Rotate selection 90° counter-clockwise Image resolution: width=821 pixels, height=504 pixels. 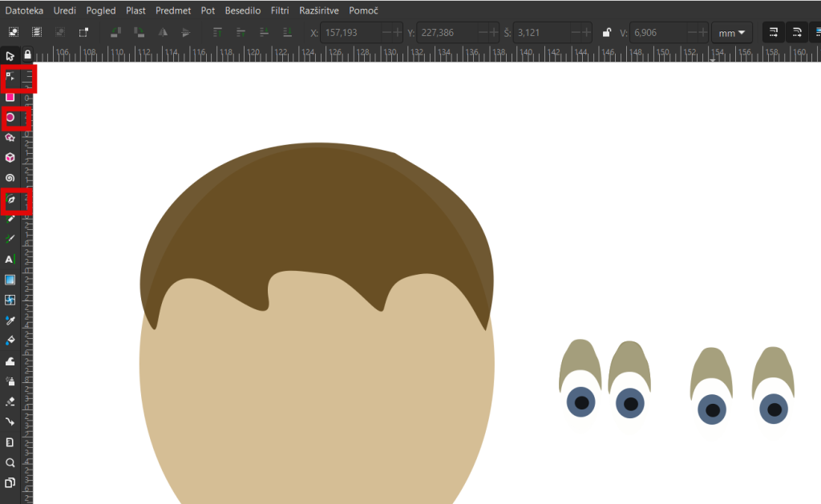tap(115, 32)
